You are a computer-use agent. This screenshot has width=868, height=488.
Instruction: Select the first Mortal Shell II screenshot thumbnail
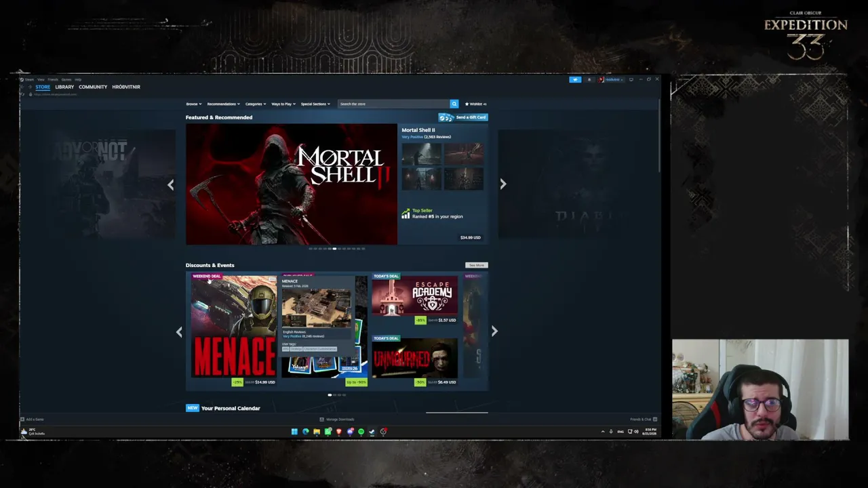[x=421, y=152]
